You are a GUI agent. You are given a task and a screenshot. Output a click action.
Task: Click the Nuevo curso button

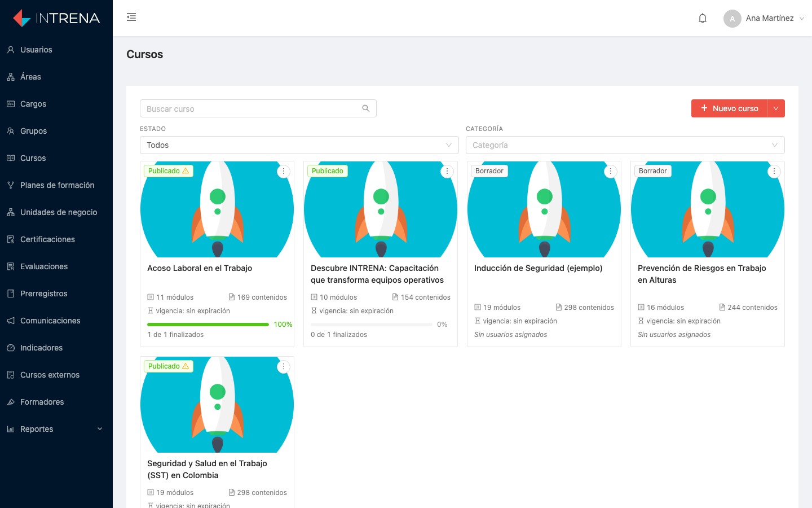point(729,108)
